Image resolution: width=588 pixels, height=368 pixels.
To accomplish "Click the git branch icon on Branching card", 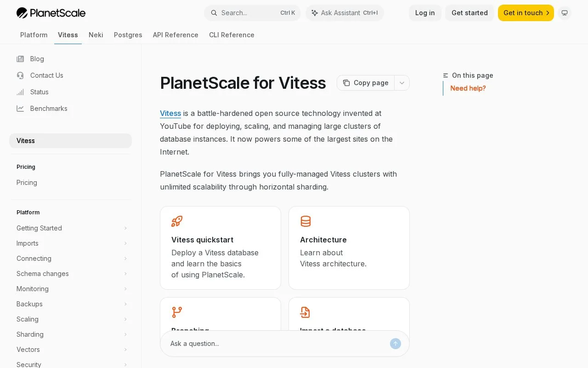I will [177, 312].
